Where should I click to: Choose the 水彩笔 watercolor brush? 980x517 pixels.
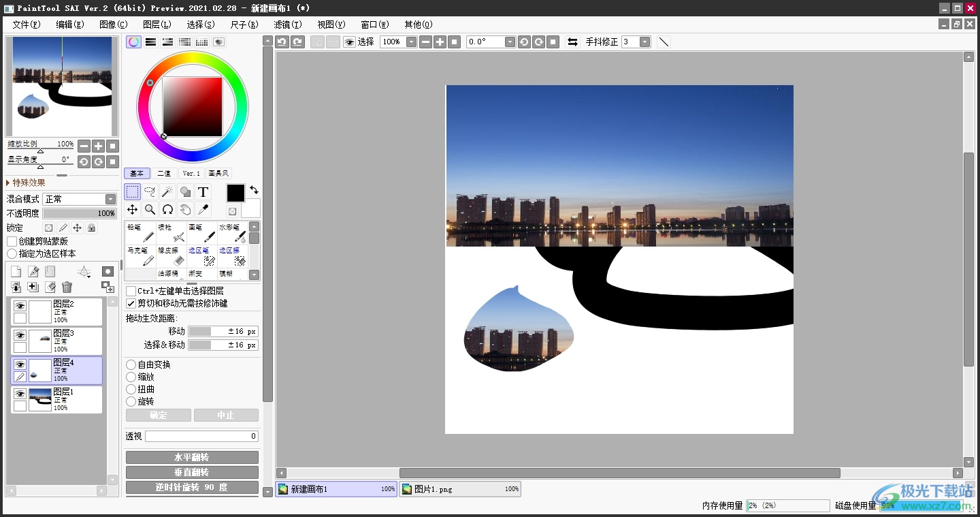pos(232,233)
